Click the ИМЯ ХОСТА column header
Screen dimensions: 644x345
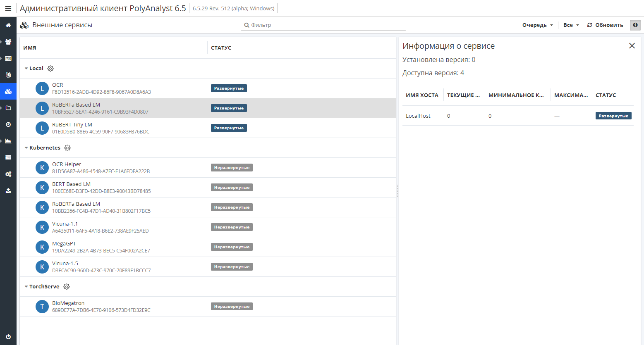click(422, 95)
